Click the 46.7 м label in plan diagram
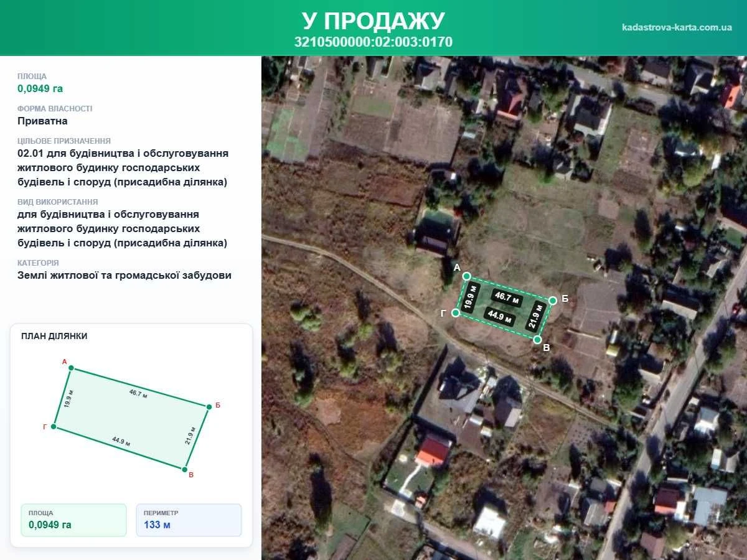This screenshot has height=560, width=747. [138, 394]
